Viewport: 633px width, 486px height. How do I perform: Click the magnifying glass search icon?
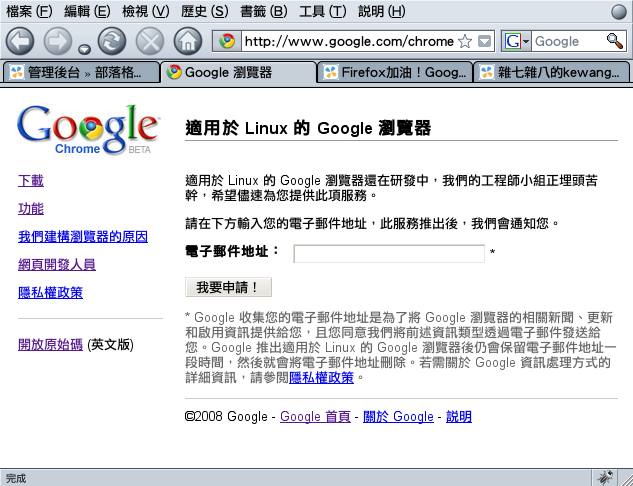tap(615, 41)
